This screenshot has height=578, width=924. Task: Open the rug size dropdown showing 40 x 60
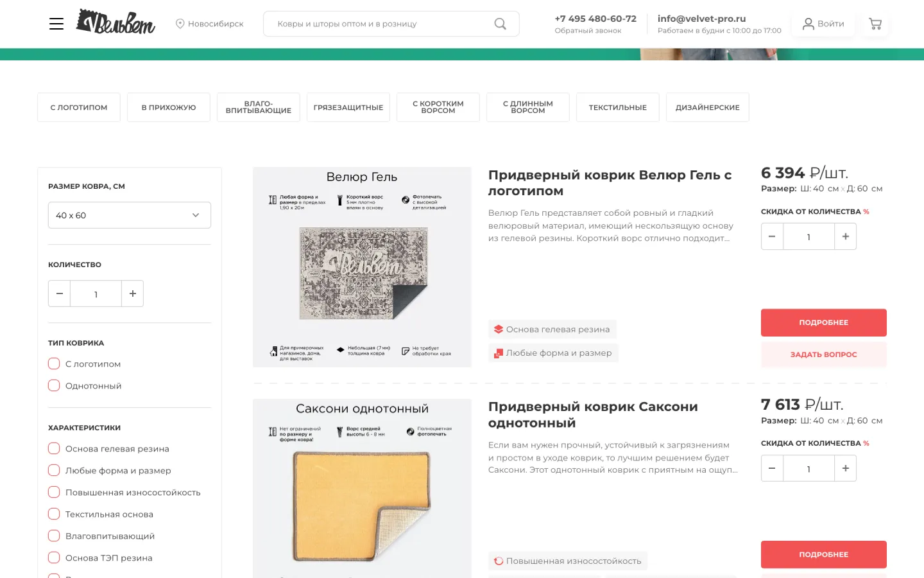coord(130,215)
